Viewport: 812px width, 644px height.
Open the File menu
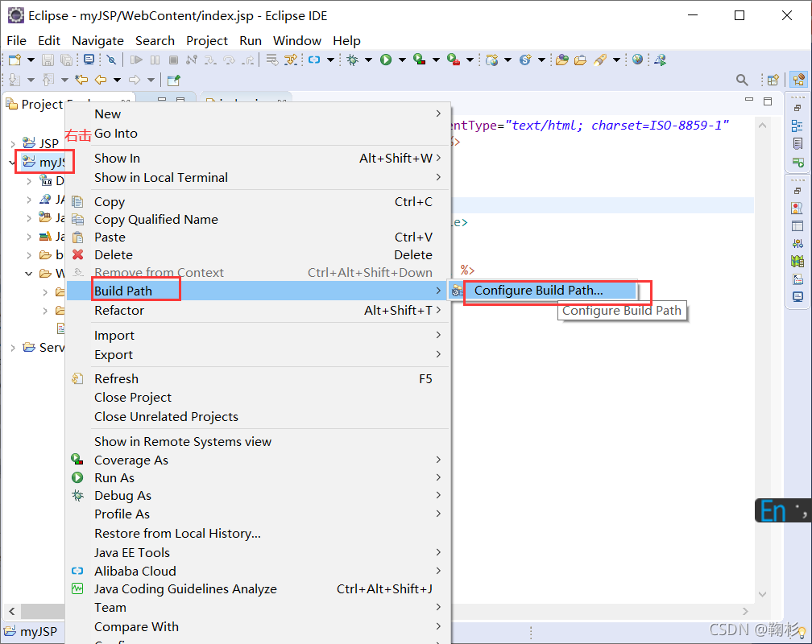(x=17, y=41)
